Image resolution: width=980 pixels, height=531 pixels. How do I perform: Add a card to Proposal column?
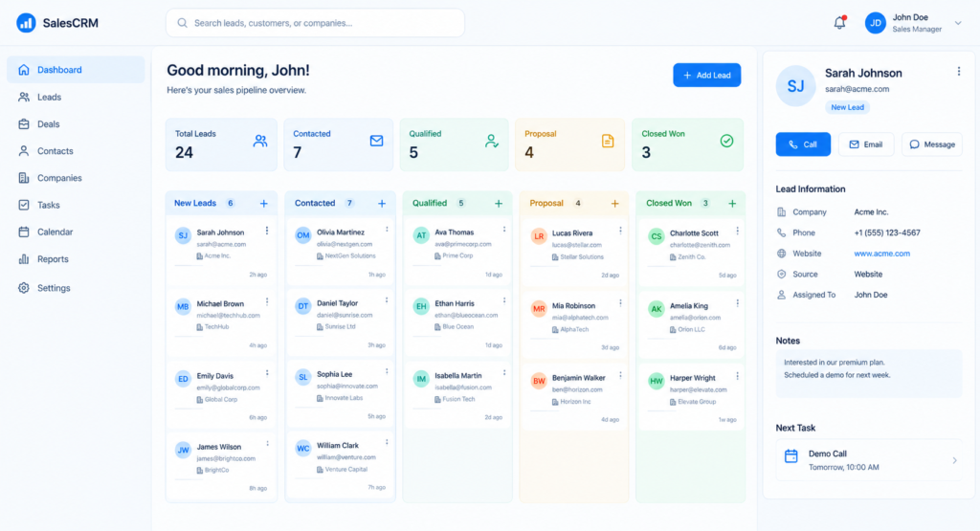[615, 204]
